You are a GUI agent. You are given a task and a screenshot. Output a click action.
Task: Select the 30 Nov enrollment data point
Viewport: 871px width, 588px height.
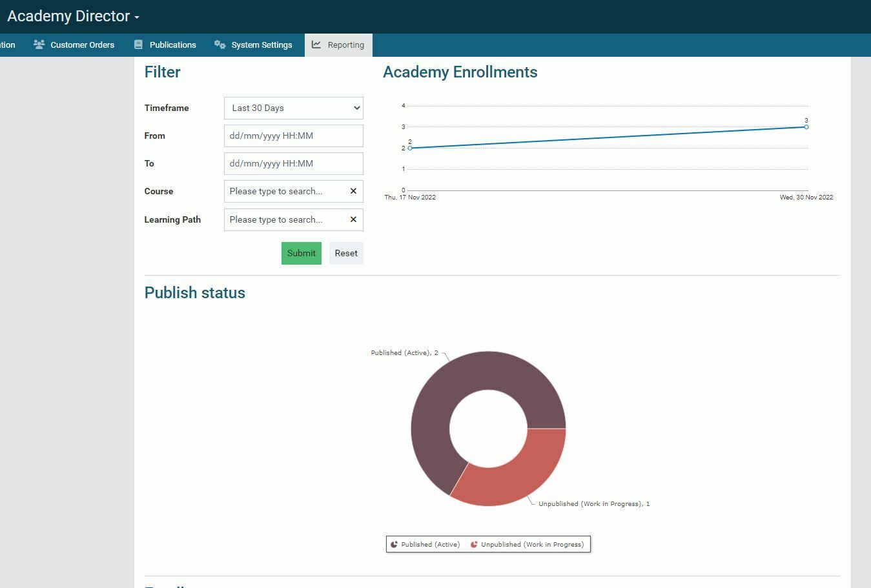[x=806, y=127]
